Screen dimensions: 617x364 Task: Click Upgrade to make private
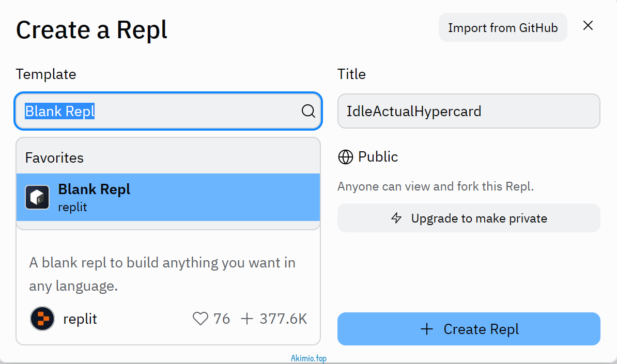pyautogui.click(x=469, y=218)
